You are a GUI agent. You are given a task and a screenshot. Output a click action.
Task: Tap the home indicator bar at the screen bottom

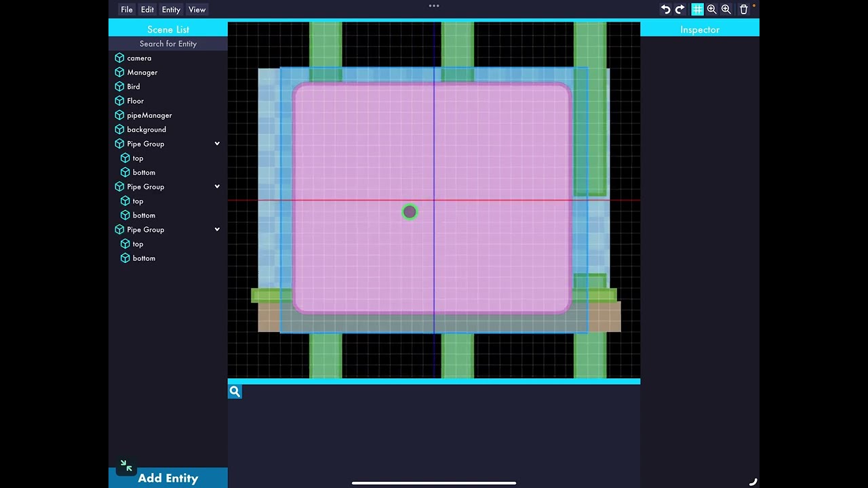tap(434, 483)
